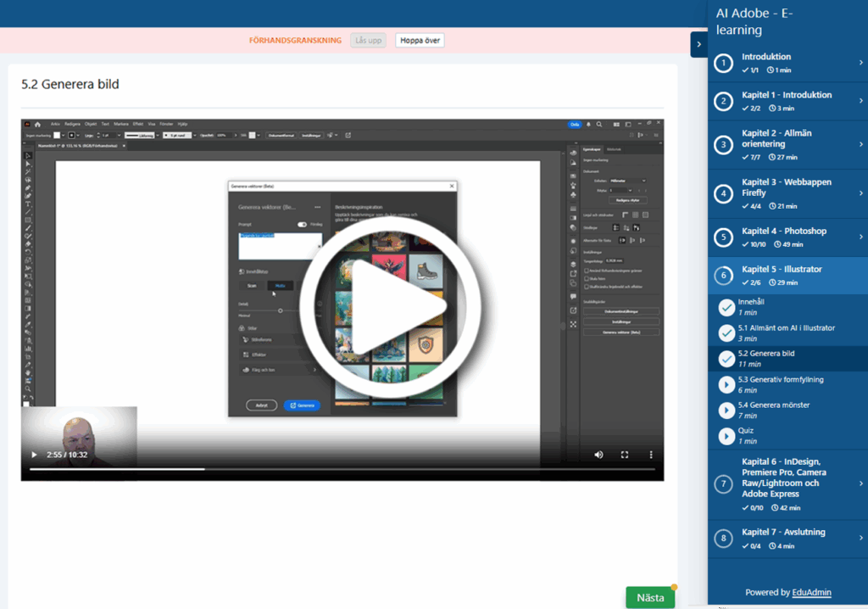
Task: Tick the Skala hörn checkbox in Egenskaper
Action: pos(587,279)
